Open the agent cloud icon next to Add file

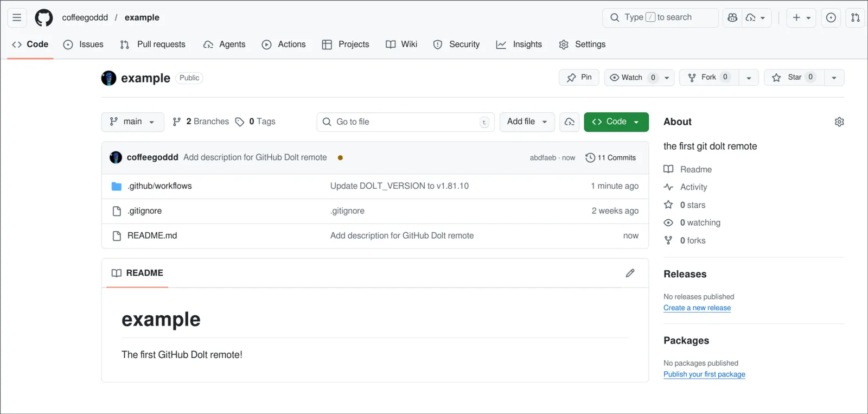tap(569, 122)
